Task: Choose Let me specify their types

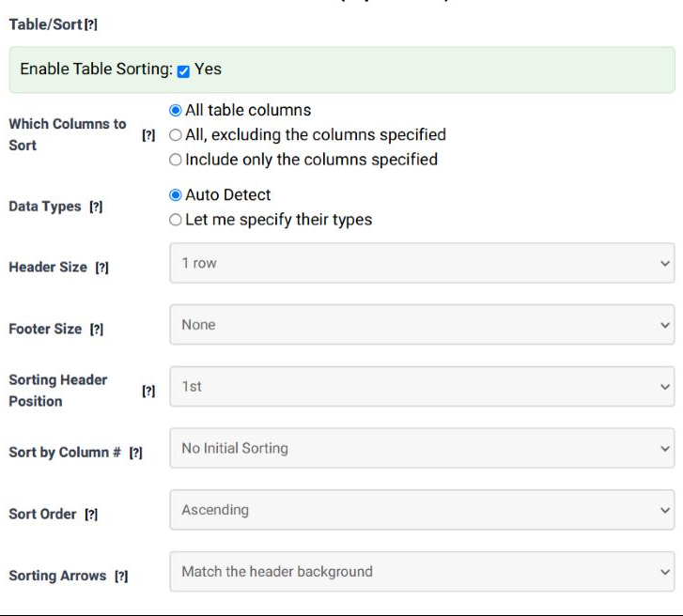Action: pyautogui.click(x=175, y=220)
